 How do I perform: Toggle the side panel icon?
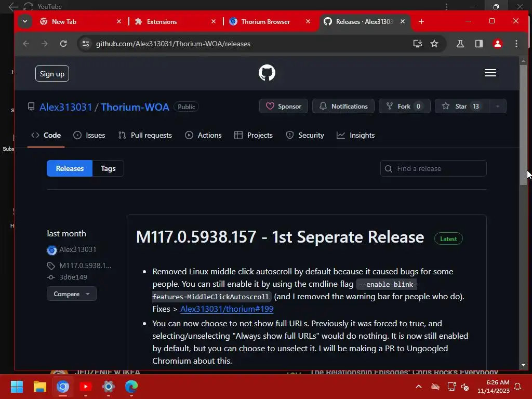point(478,44)
